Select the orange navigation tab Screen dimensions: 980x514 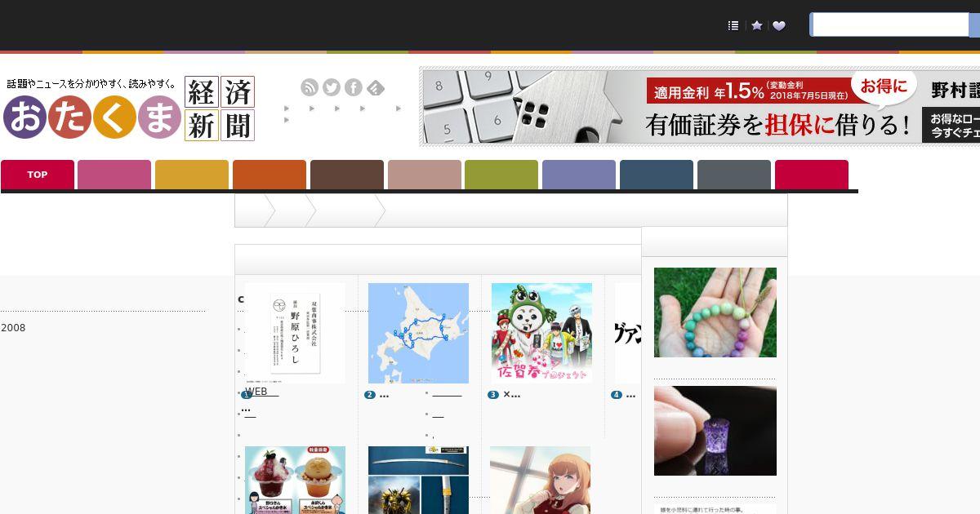coord(269,175)
